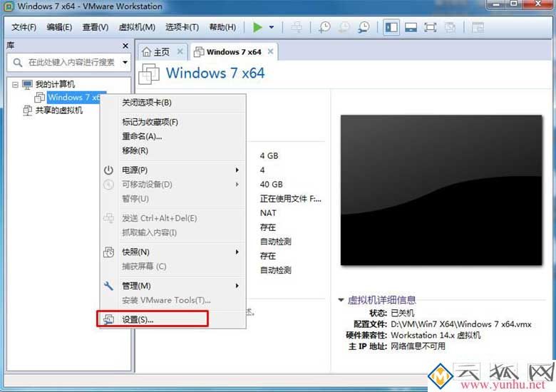Click the 正在使用文件 F:... CD value
Viewport: 556px width, 392px height.
290,199
